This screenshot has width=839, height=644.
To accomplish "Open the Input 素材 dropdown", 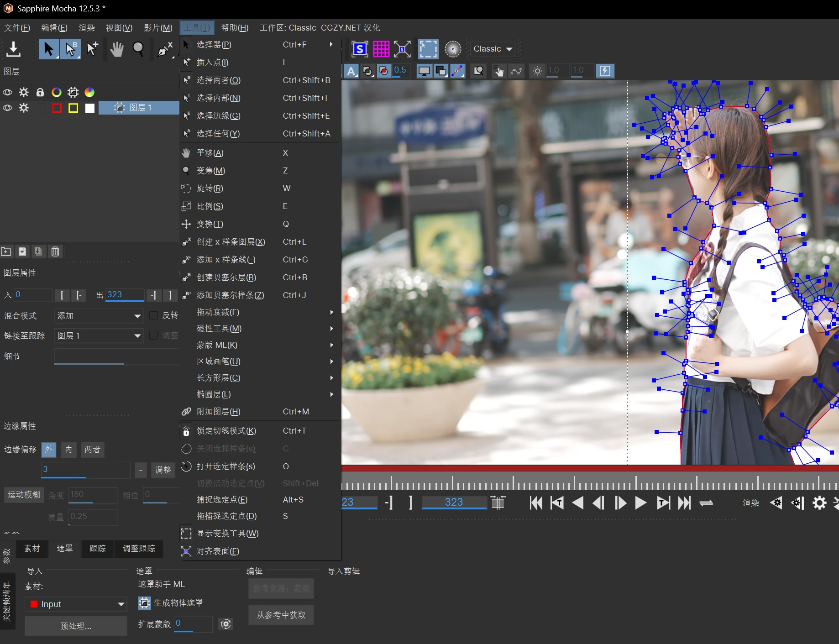I will (x=76, y=604).
